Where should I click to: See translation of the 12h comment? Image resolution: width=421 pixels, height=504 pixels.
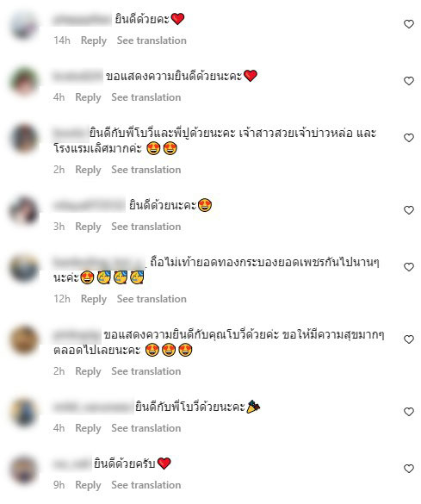[x=152, y=299]
